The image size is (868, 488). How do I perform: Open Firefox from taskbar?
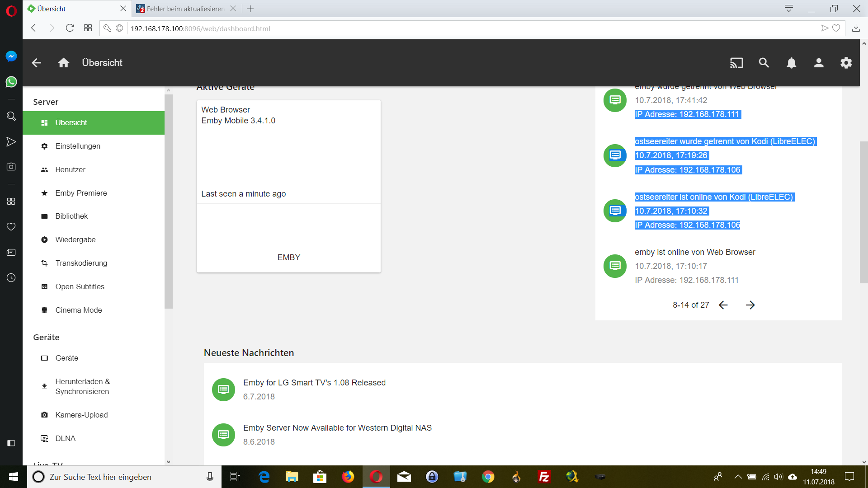348,477
